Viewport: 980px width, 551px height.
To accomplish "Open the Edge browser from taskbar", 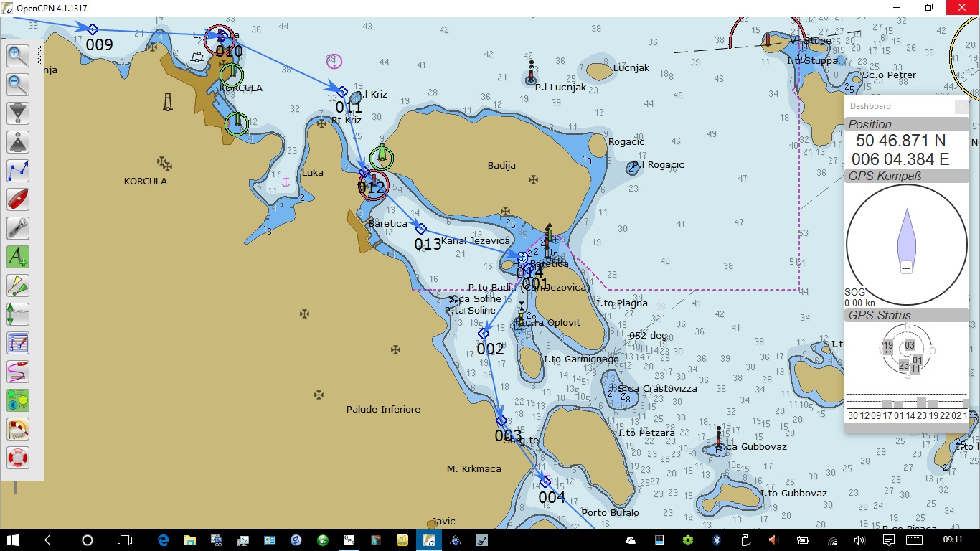I will pos(163,540).
